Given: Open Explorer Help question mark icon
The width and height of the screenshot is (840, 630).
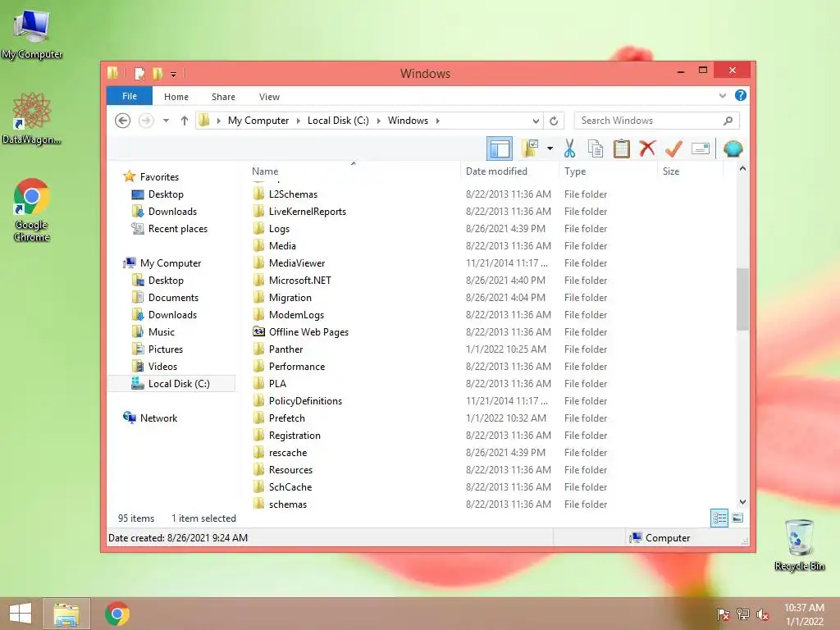Looking at the screenshot, I should click(x=741, y=95).
